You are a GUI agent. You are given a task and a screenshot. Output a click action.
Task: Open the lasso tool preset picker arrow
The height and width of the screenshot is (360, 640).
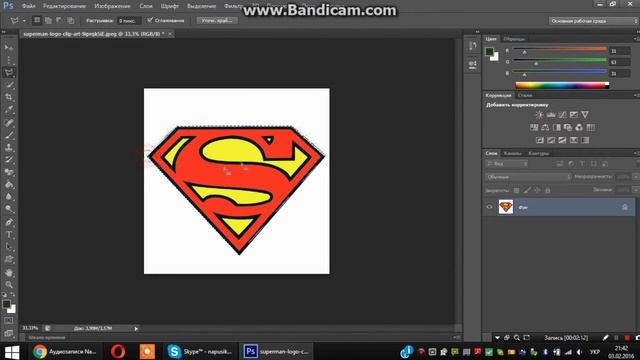pyautogui.click(x=24, y=20)
